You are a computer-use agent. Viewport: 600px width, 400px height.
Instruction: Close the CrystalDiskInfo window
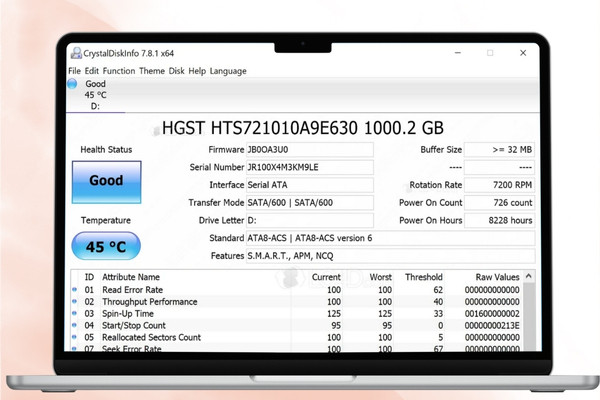523,53
